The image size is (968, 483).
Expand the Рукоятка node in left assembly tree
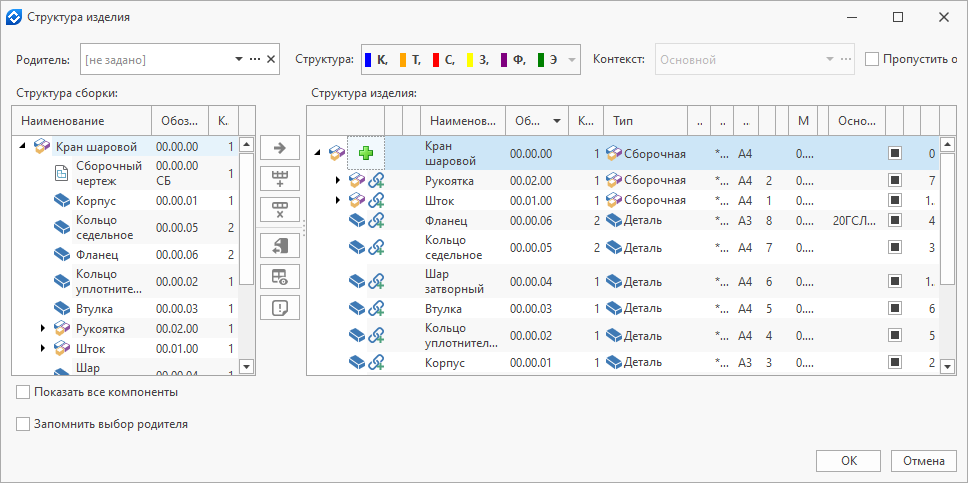click(x=43, y=328)
